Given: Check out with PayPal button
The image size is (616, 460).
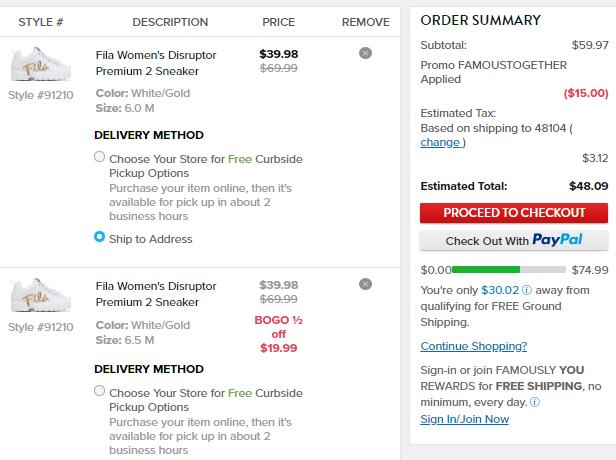Looking at the screenshot, I should (x=514, y=240).
